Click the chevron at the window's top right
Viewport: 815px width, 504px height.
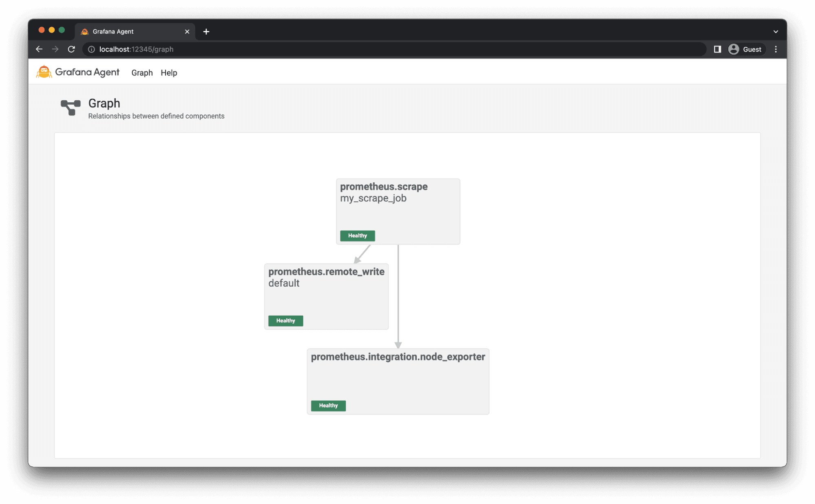click(776, 31)
